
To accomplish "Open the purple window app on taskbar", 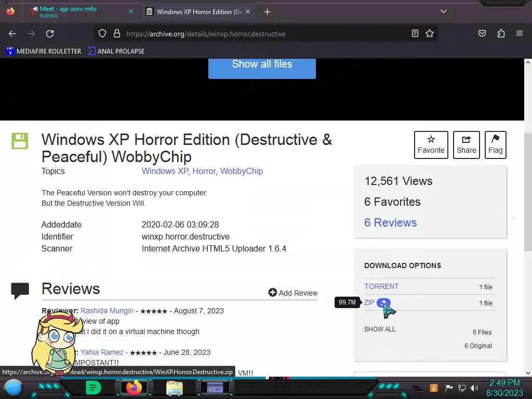I will click(x=215, y=388).
